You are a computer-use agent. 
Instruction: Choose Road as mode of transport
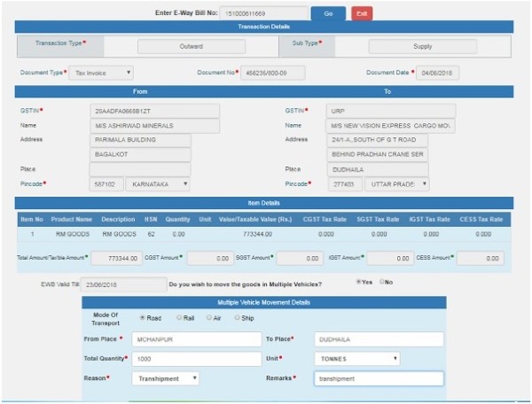point(144,316)
